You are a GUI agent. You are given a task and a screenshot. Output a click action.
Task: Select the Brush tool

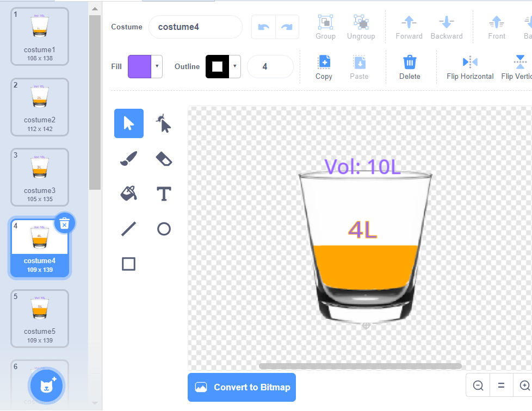point(129,158)
